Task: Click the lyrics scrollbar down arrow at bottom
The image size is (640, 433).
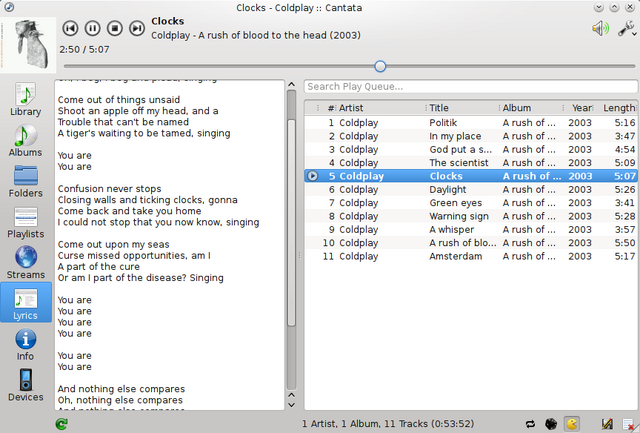Action: [291, 405]
